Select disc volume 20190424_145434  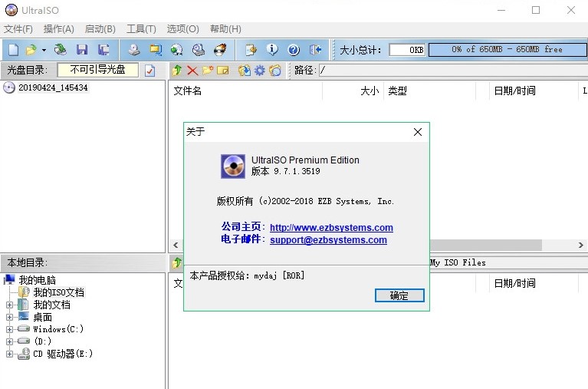(x=53, y=87)
